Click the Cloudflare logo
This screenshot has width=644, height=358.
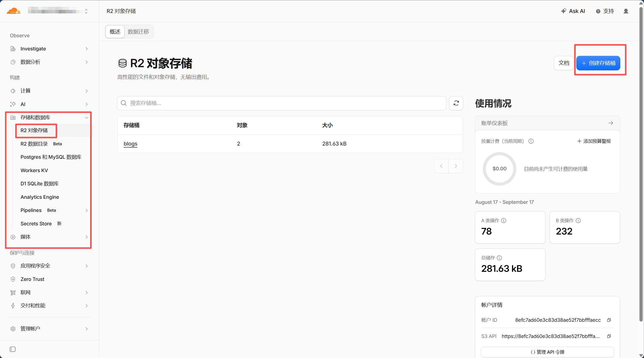coord(13,11)
